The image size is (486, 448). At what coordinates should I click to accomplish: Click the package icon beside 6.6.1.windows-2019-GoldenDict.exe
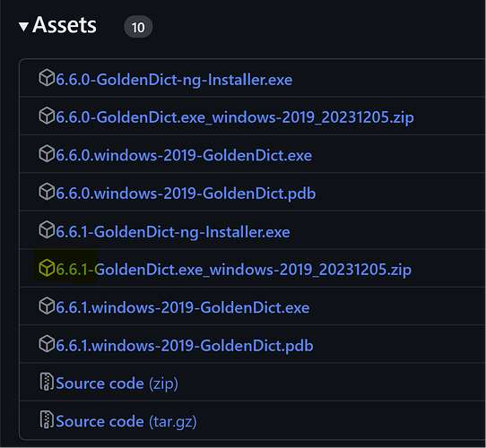pos(47,306)
